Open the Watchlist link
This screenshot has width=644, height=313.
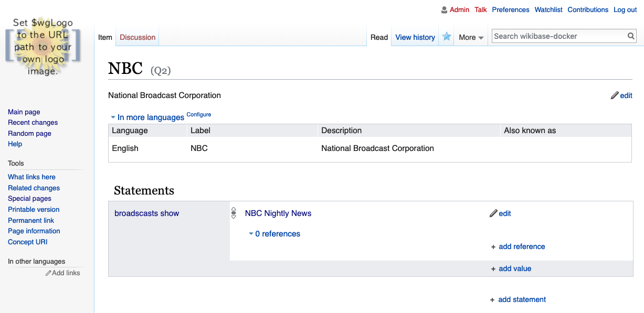click(x=548, y=10)
